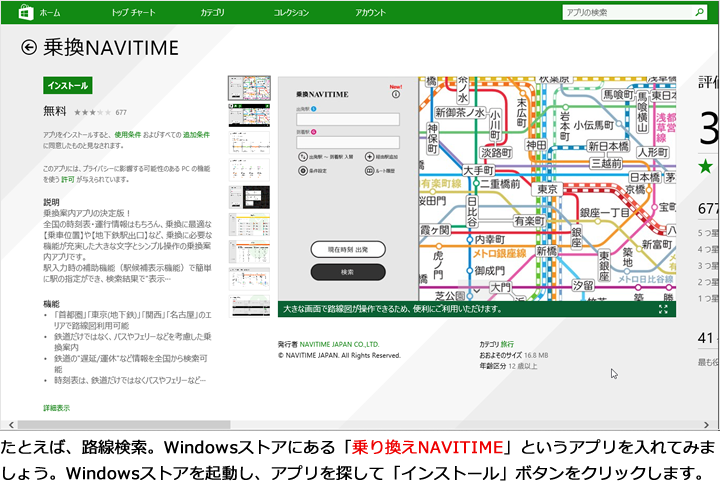The width and height of the screenshot is (720, 481).
Task: Click the 現在時刻 出発 button
Action: pos(348,250)
